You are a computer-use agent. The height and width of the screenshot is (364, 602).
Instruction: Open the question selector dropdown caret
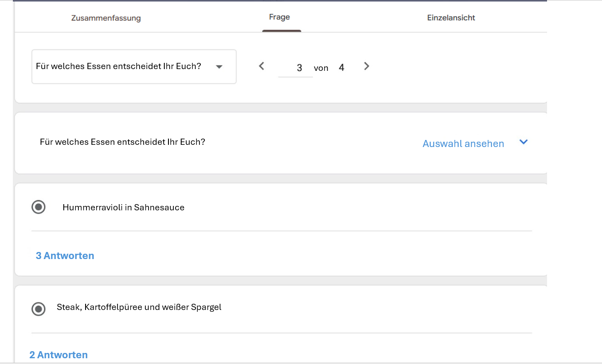219,67
